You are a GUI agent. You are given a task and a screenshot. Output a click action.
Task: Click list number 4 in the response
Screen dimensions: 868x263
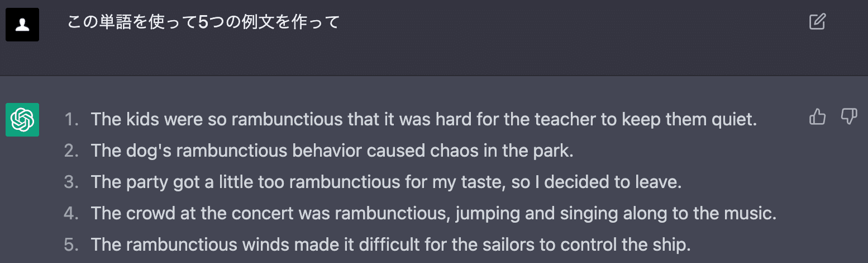pos(71,214)
